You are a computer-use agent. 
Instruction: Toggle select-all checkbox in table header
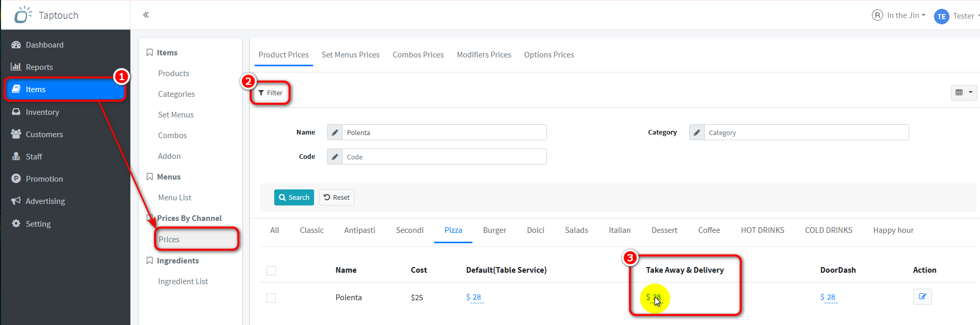coord(271,271)
